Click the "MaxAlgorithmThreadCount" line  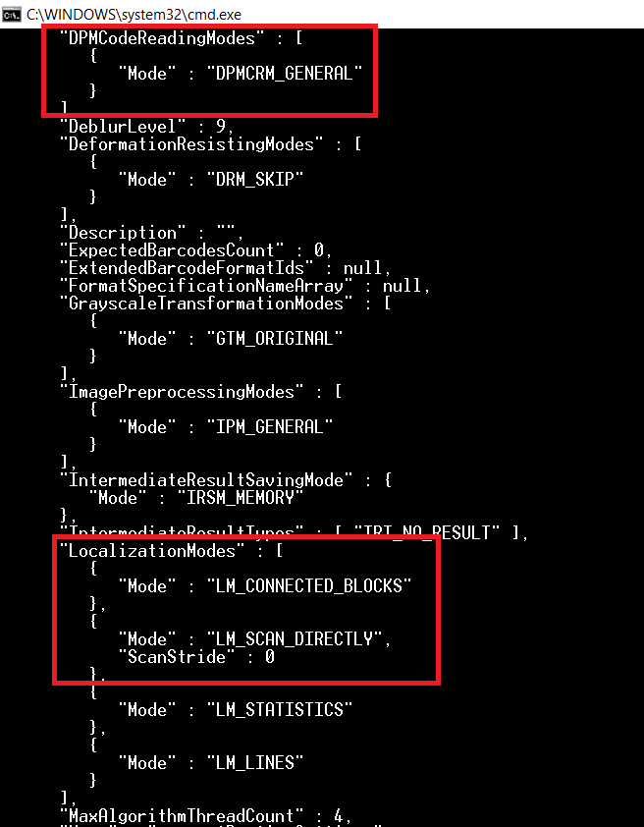pyautogui.click(x=205, y=816)
